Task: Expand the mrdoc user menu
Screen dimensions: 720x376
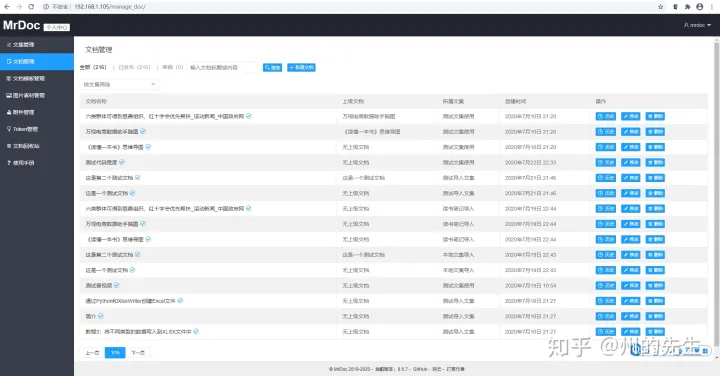Action: point(697,25)
